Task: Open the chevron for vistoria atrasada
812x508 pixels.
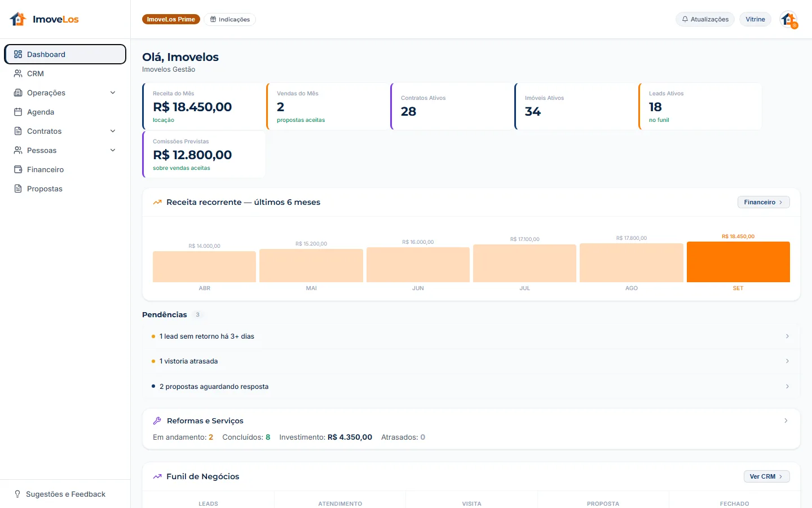Action: [x=787, y=361]
